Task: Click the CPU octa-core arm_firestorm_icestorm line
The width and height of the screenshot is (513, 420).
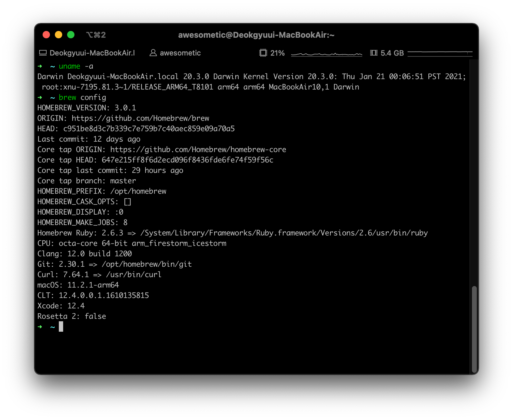Action: point(132,243)
